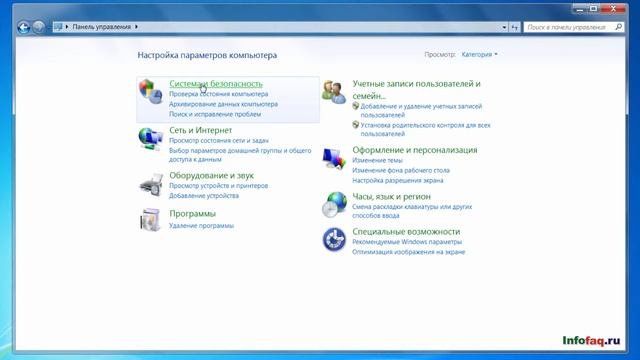Open Добавление устройства link

pos(204,196)
